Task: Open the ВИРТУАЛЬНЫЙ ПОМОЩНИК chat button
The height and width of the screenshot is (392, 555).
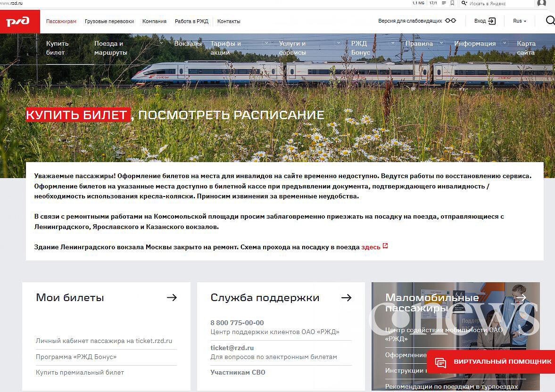Action: pyautogui.click(x=491, y=361)
